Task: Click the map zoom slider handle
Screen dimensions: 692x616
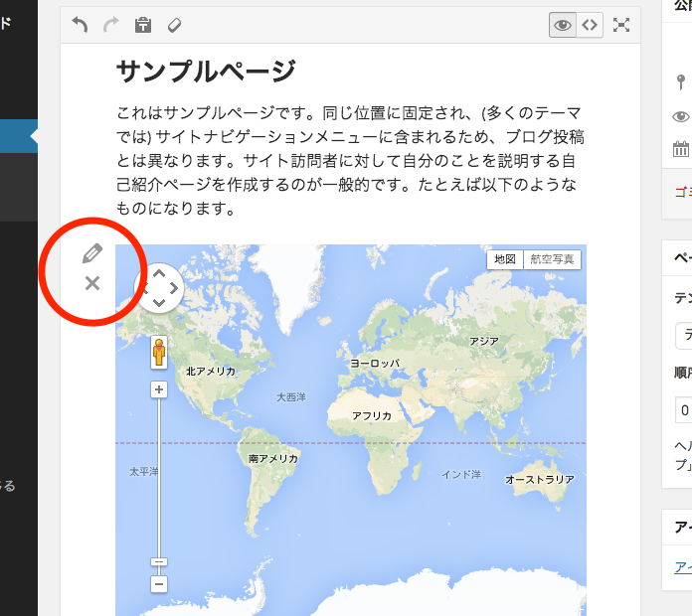Action: pos(159,562)
